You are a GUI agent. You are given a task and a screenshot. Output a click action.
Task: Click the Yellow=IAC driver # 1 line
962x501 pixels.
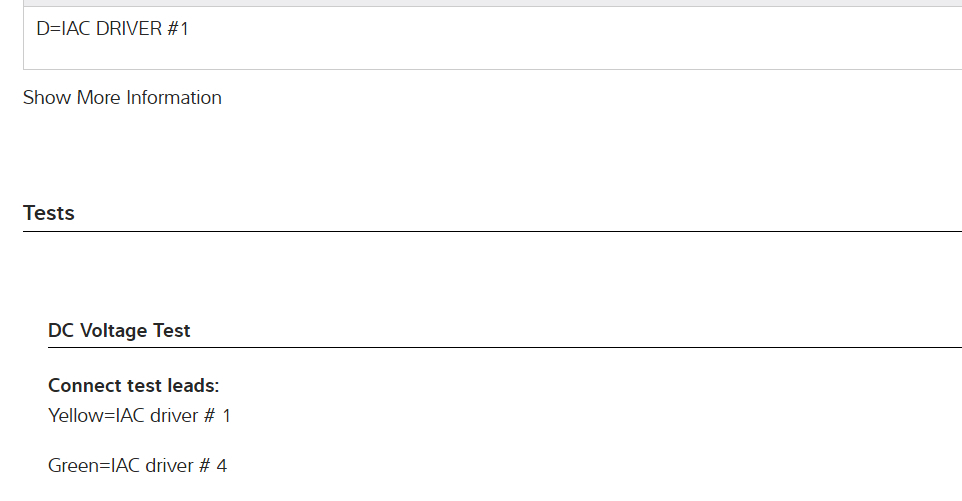pyautogui.click(x=139, y=415)
